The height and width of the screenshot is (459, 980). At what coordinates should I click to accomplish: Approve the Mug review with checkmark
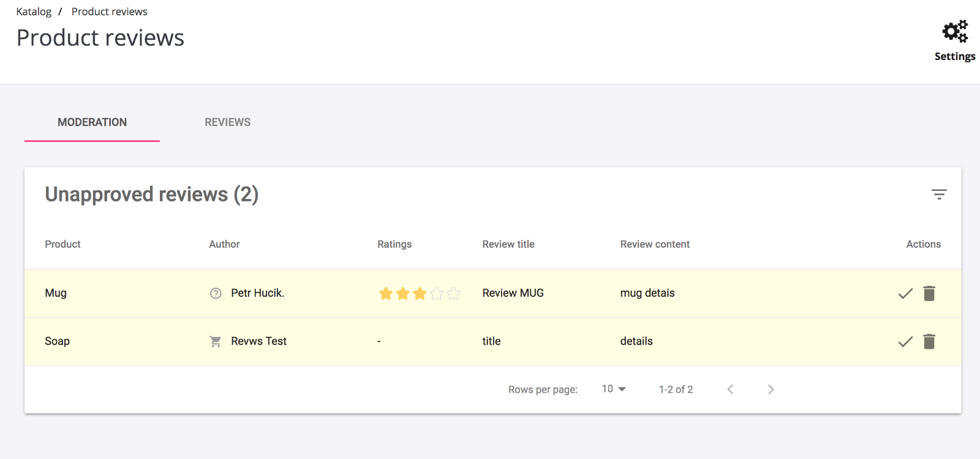(905, 294)
